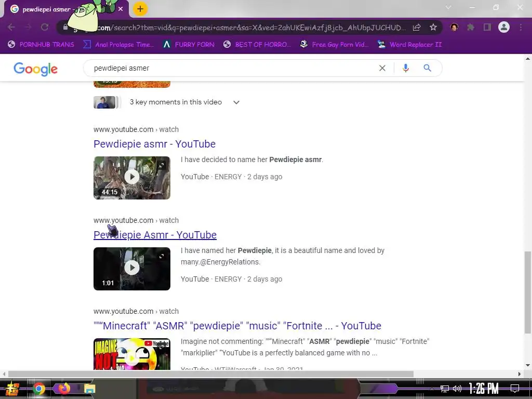This screenshot has width=532, height=399.
Task: Click 'YouTube · ENERGY · 2 days ago' under 44:15 result
Action: (x=231, y=177)
